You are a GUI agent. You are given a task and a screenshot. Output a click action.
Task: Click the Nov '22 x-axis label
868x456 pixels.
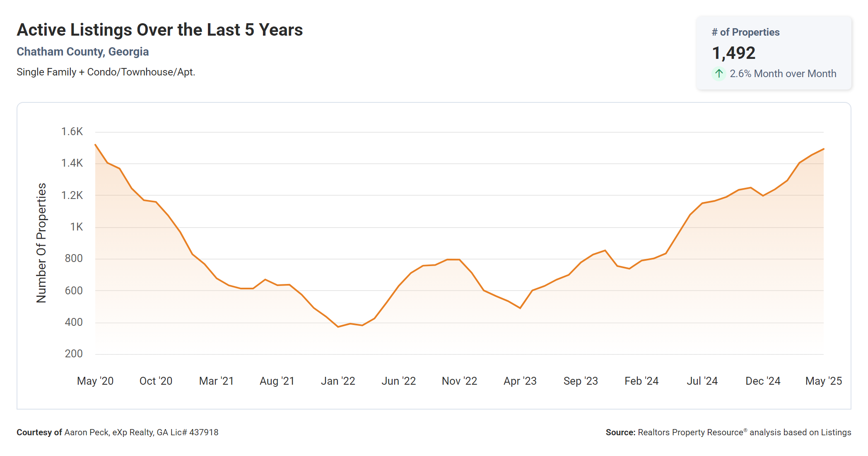click(459, 381)
